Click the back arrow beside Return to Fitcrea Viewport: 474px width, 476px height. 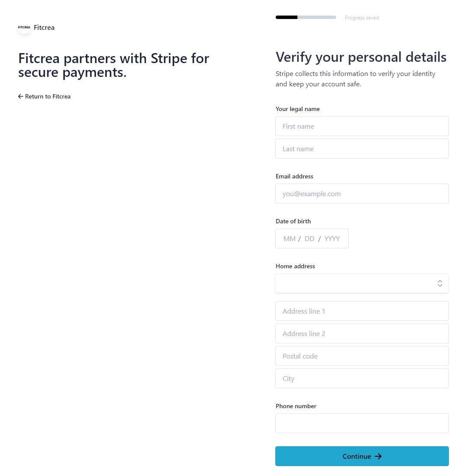click(x=20, y=96)
